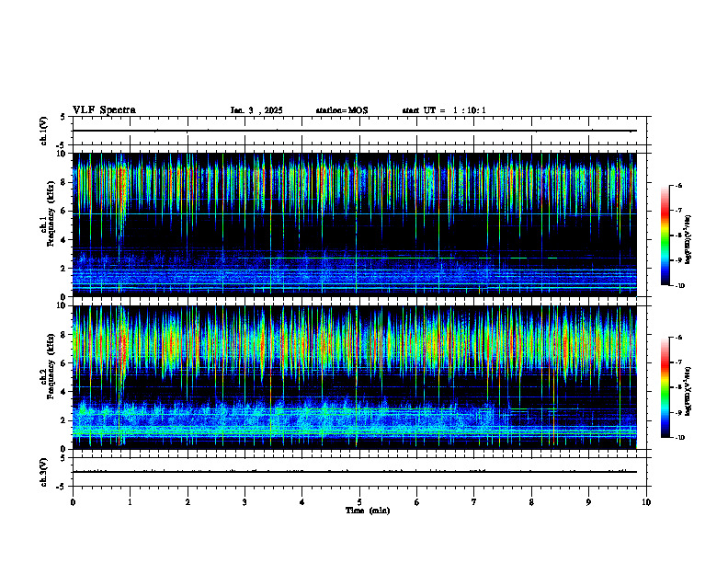Click the "ch.1(V)" vertical axis label

[43, 131]
